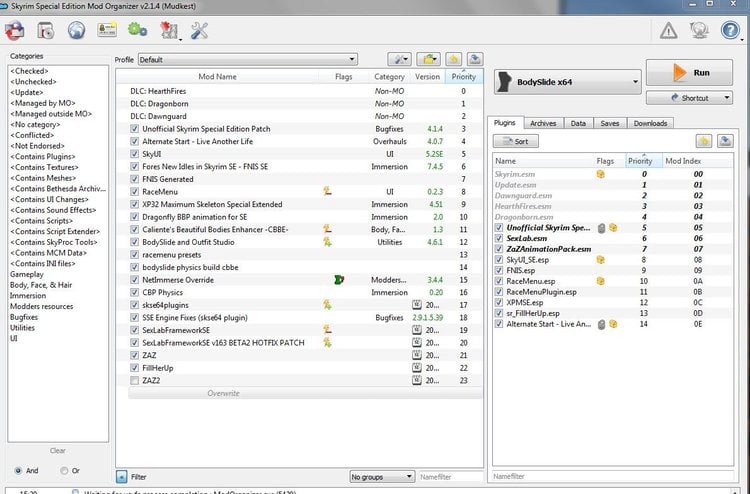Click the restore backup icon in Plugins tab
Screen dimensions: 750x494
point(704,141)
